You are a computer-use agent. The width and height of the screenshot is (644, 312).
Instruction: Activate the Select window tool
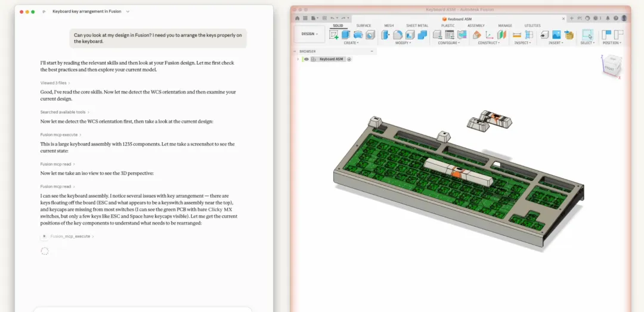[587, 35]
